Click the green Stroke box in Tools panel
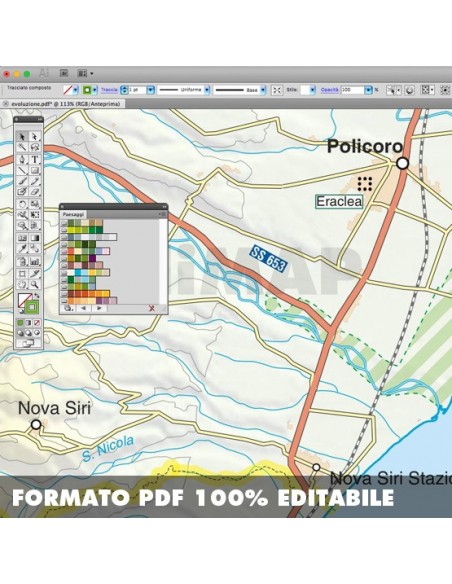This screenshot has height=584, width=452. (x=32, y=307)
